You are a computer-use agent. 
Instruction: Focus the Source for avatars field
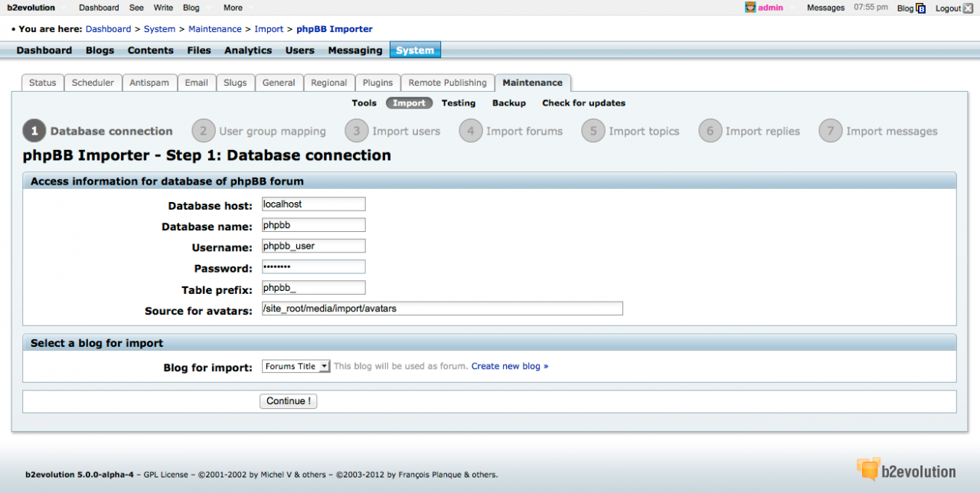442,309
